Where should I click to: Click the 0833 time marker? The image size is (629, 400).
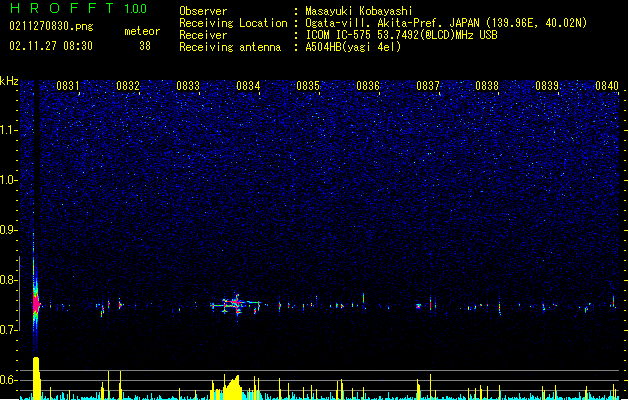188,86
